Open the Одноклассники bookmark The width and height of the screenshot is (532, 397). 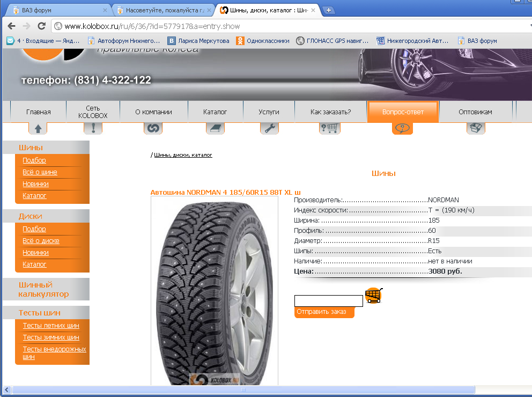pos(263,41)
